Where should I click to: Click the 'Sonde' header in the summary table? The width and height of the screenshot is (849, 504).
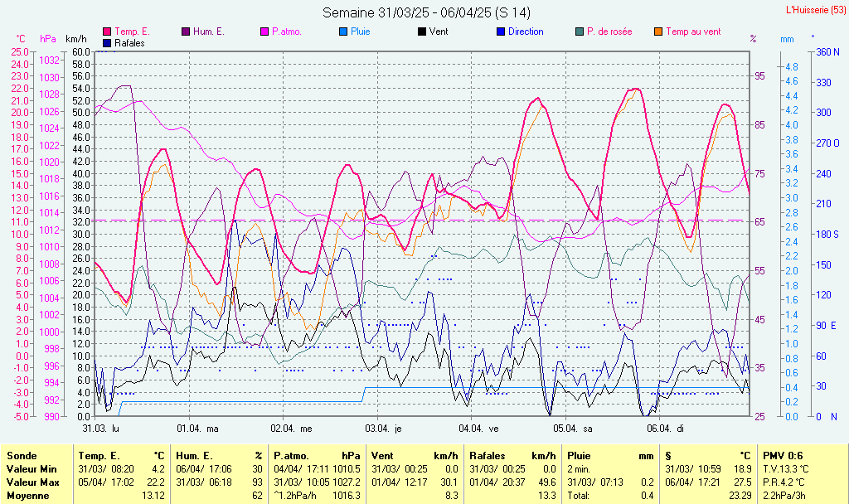pos(22,456)
